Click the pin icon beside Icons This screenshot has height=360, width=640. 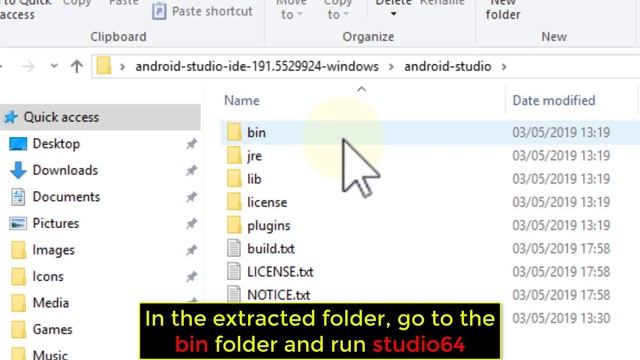tap(191, 277)
